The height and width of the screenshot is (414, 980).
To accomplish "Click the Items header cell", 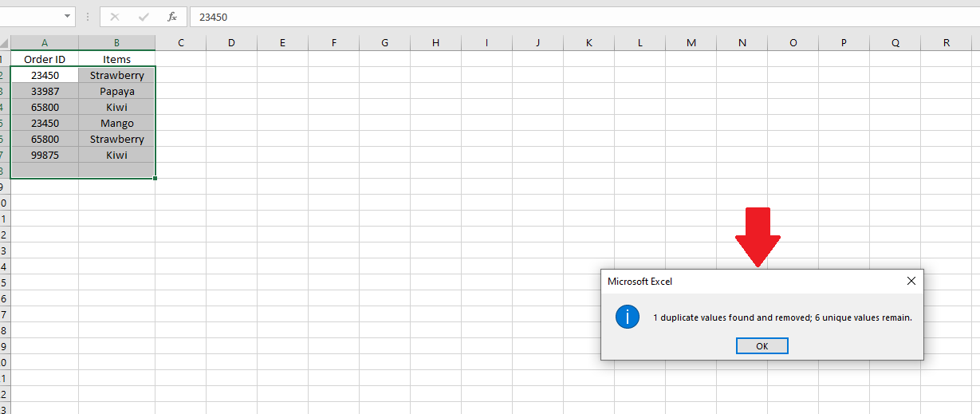I will point(116,59).
